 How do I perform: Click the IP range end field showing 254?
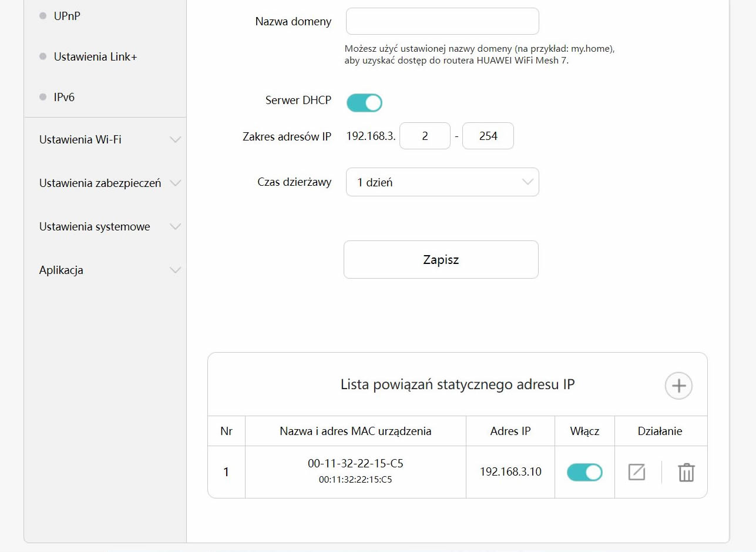(488, 136)
